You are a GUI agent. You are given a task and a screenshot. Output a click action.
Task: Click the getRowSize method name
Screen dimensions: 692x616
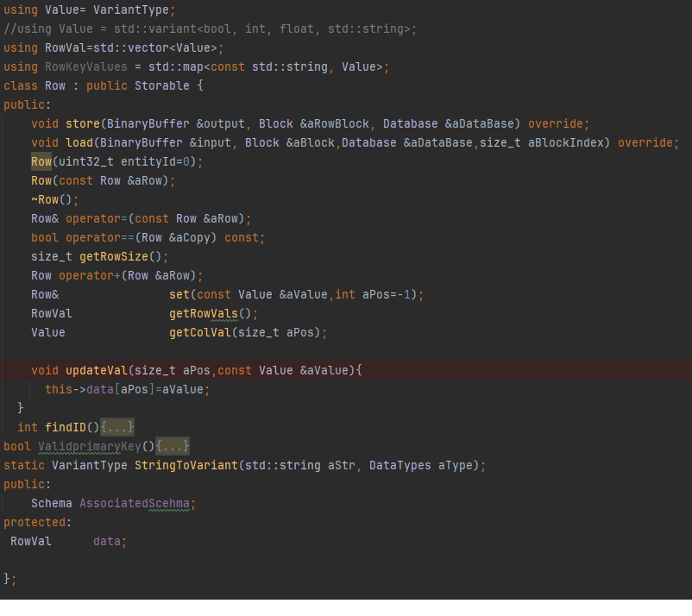click(114, 256)
